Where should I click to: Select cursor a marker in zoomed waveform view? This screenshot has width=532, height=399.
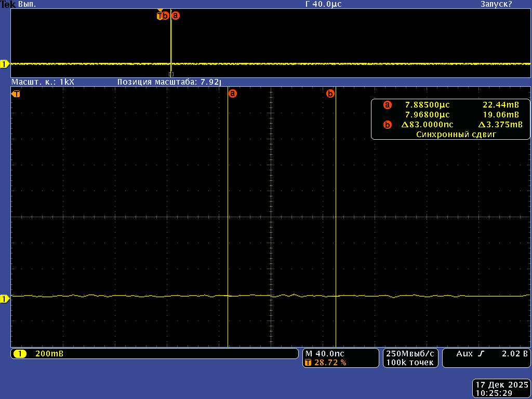point(232,94)
